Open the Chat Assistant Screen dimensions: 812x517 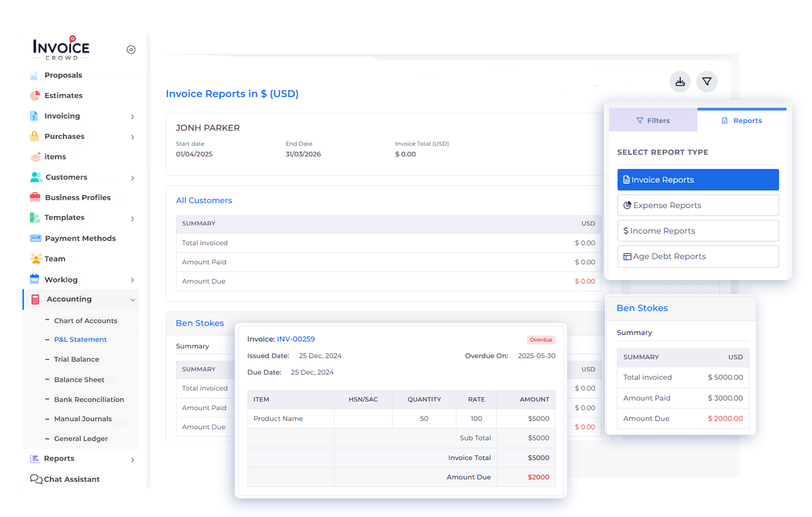[71, 480]
